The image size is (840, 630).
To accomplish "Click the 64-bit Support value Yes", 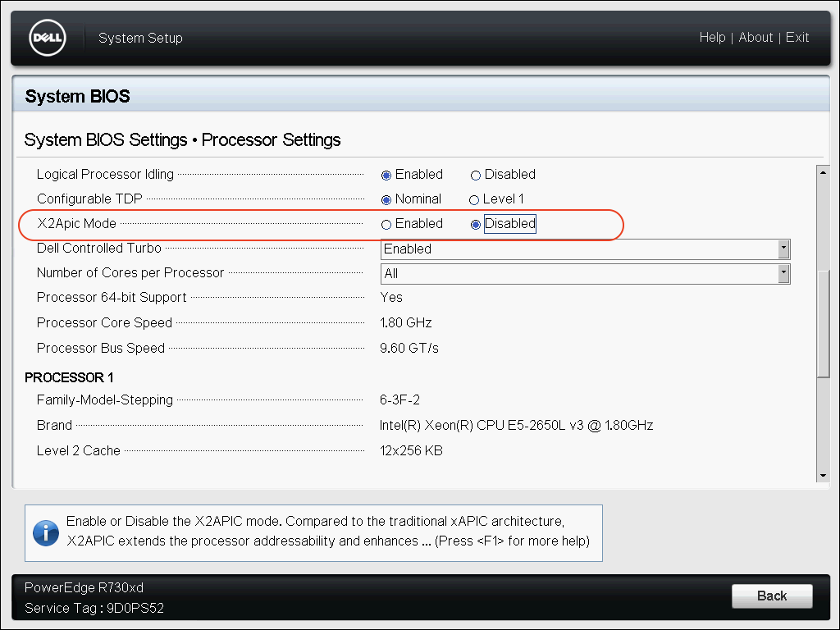I will click(391, 297).
